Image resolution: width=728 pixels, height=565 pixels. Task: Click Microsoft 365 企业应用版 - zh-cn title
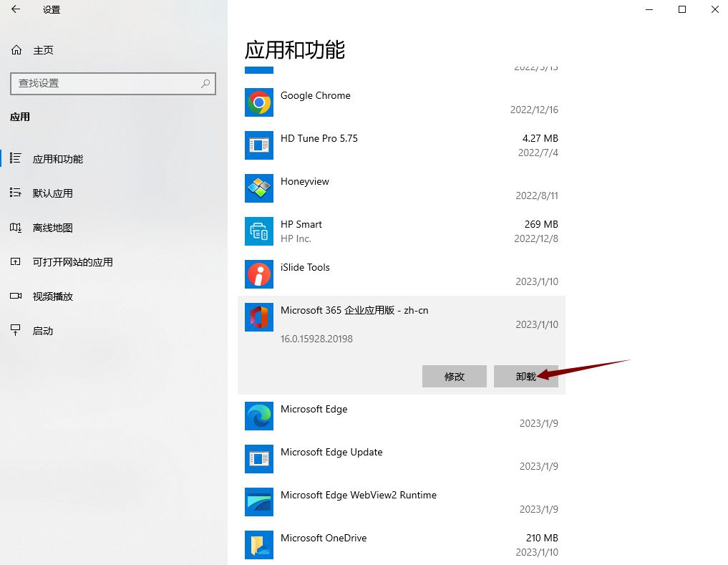[x=354, y=310]
